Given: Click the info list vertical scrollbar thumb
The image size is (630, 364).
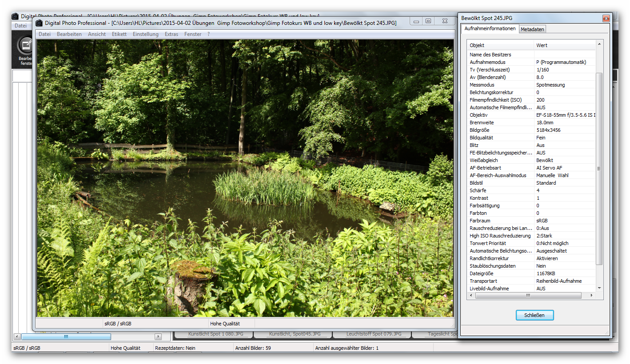Looking at the screenshot, I should 599,169.
